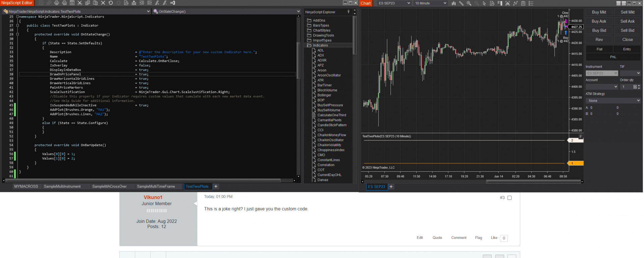Select the cursor pointer tool on Chart toolbar
Viewport: 644px width, 258px height.
(484, 3)
